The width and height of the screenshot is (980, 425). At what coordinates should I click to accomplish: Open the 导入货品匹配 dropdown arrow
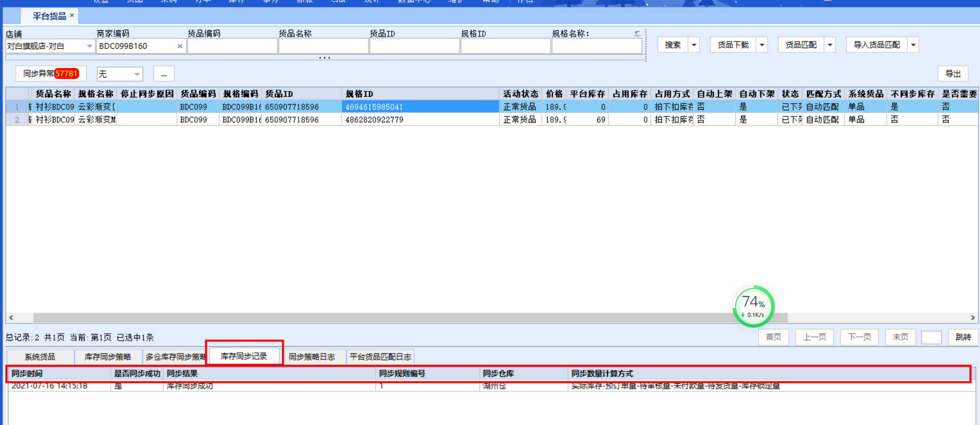tap(913, 45)
